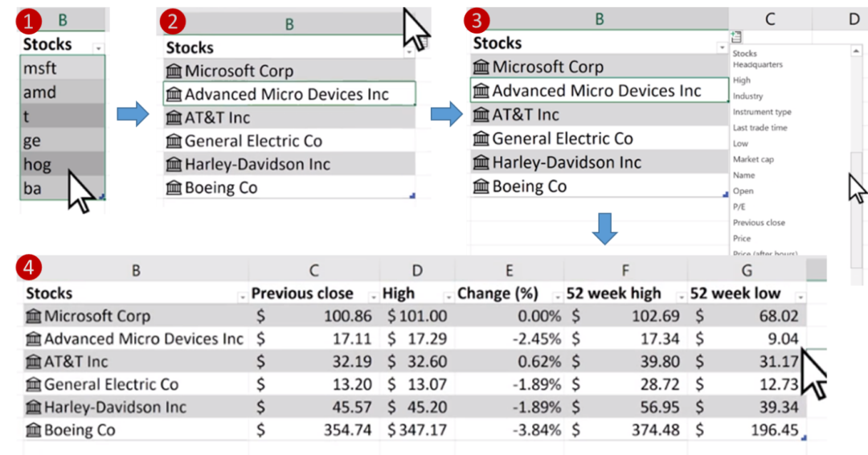Choose Industry in the field list
This screenshot has width=868, height=455.
[748, 96]
